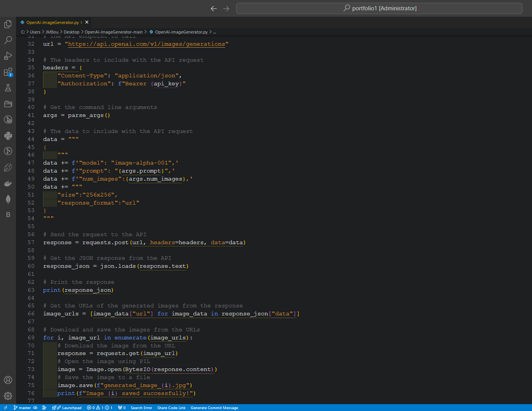Click Share Code Link in status bar
The height and width of the screenshot is (411, 532).
click(x=171, y=408)
